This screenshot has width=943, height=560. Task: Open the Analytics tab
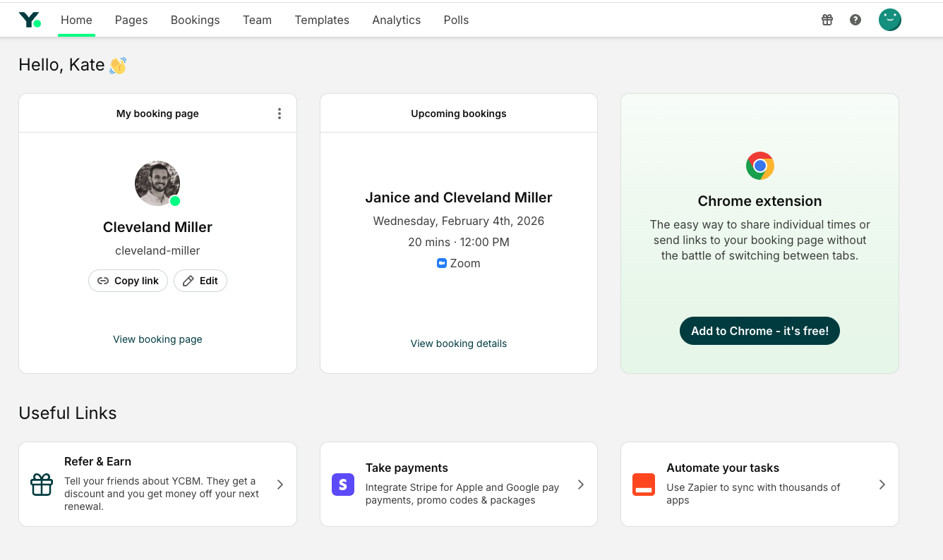click(x=396, y=20)
